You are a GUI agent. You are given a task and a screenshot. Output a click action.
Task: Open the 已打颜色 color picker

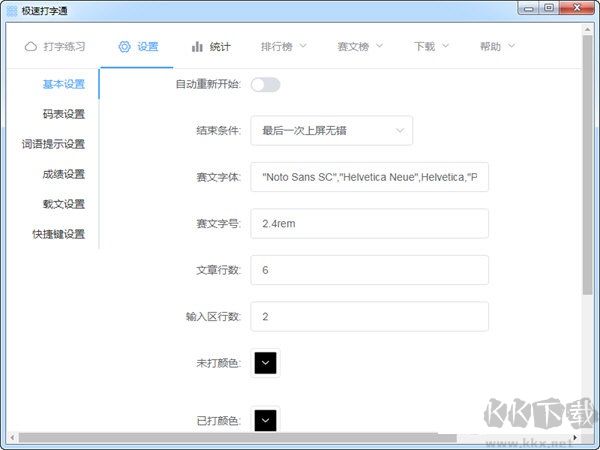coord(265,421)
